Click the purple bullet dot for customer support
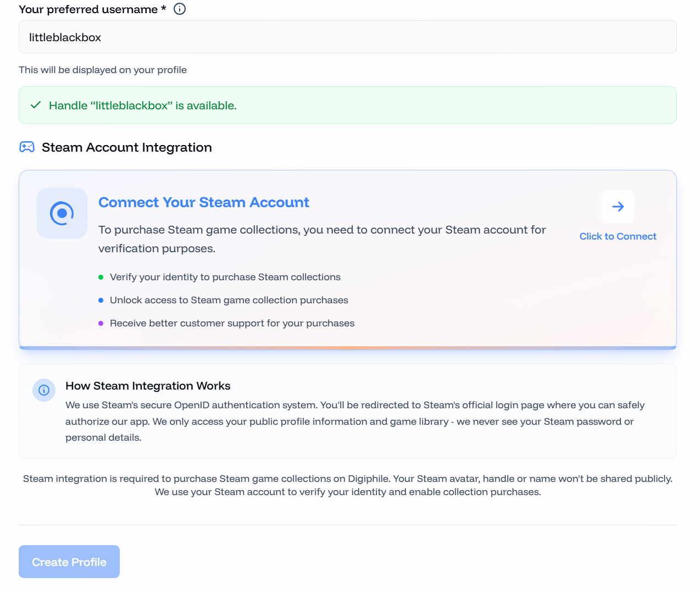Screen dimensions: 700x594 click(101, 324)
